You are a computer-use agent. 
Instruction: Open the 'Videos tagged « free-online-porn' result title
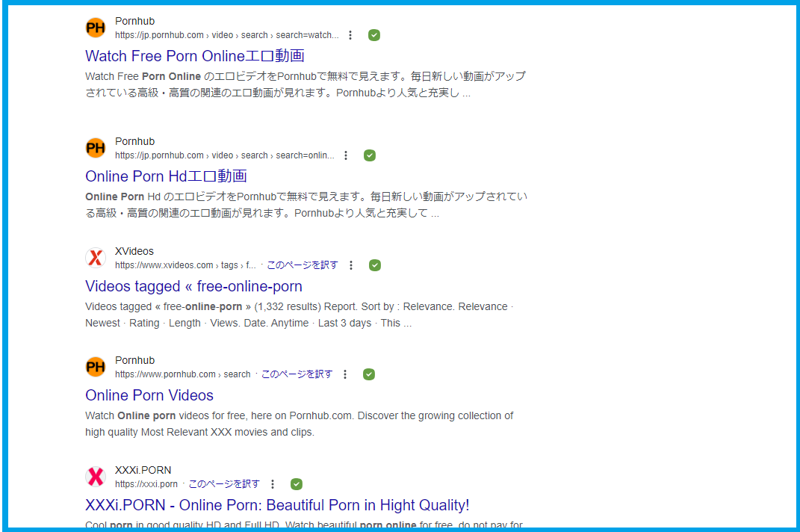[193, 286]
